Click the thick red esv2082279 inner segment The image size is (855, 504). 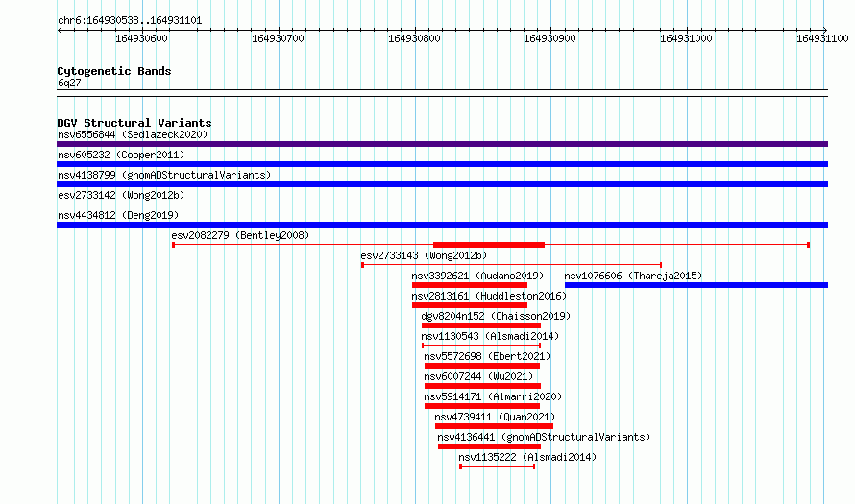[x=489, y=245]
